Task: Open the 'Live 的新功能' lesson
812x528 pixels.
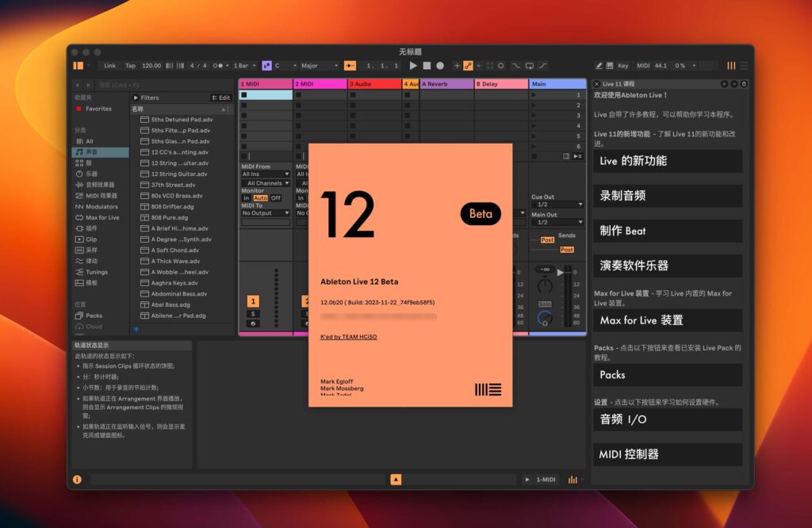Action: (667, 161)
